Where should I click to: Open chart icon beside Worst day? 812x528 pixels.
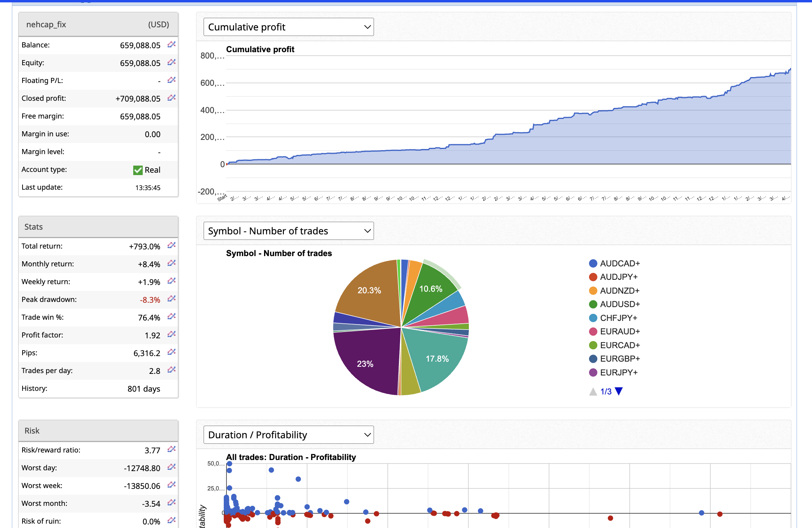tap(171, 467)
